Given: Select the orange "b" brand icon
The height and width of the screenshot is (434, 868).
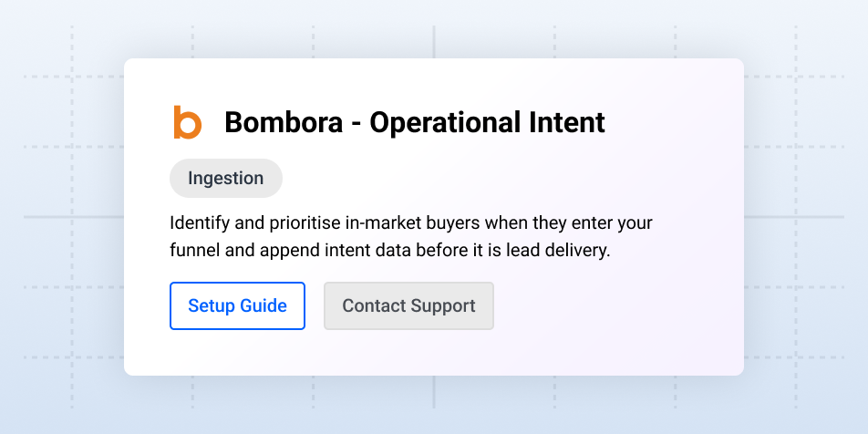Looking at the screenshot, I should pyautogui.click(x=187, y=122).
